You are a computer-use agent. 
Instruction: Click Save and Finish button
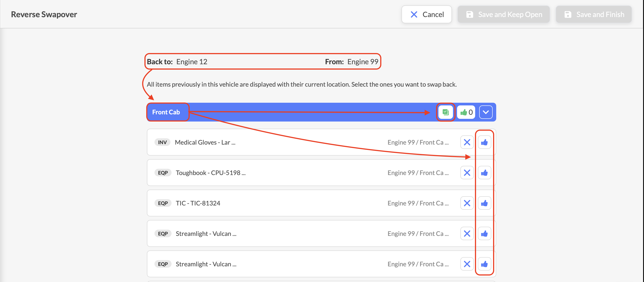594,15
